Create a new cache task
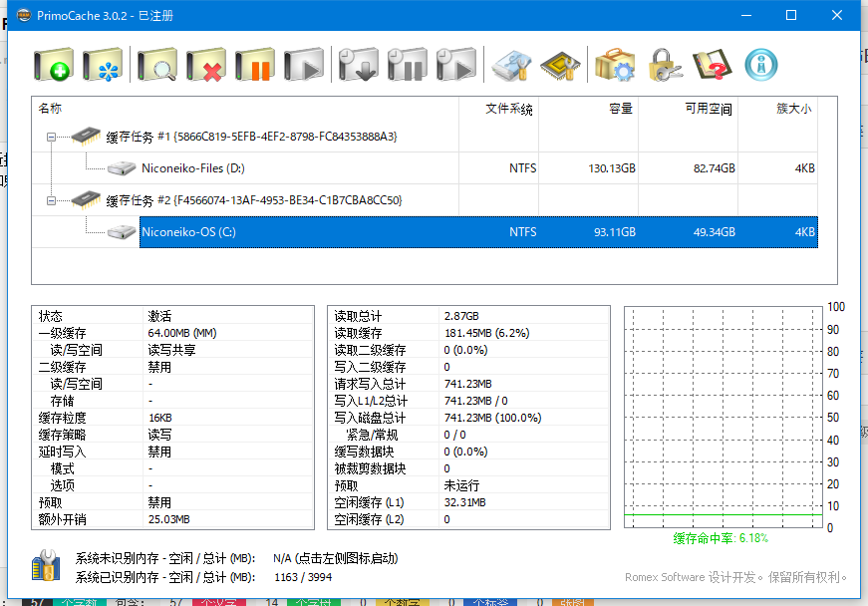 [53, 65]
